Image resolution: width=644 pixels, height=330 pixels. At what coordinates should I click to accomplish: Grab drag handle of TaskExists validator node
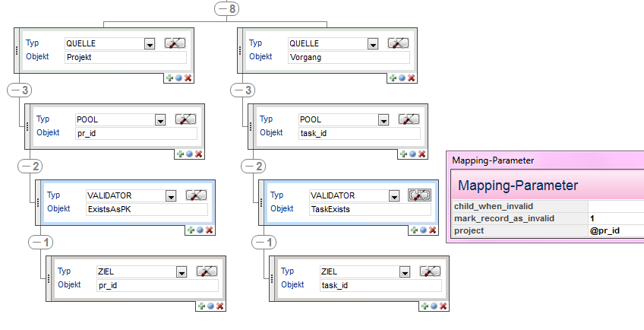coord(261,203)
